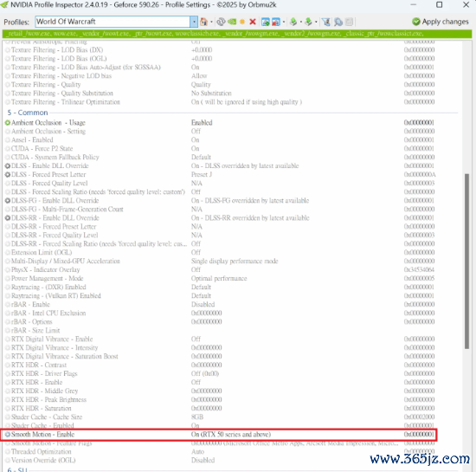Click the green NVIDIA logo toolbar icon
Image resolution: width=476 pixels, height=472 pixels.
232,22
